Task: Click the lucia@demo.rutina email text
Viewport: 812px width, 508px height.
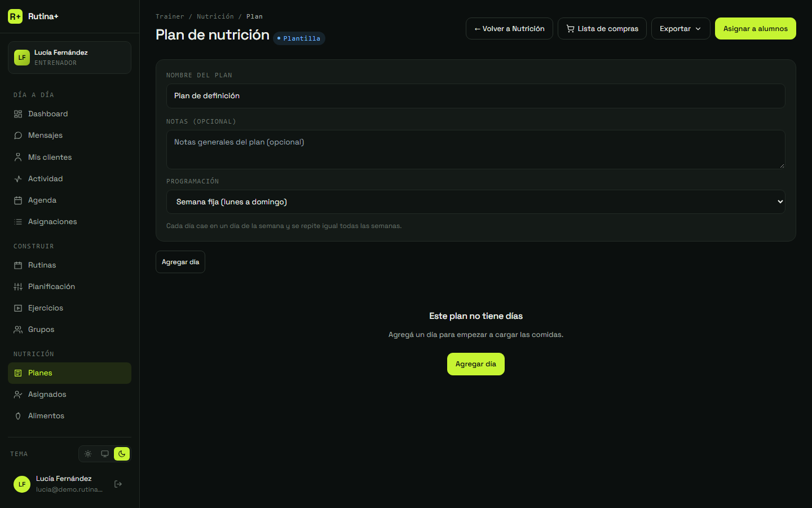Action: coord(69,489)
